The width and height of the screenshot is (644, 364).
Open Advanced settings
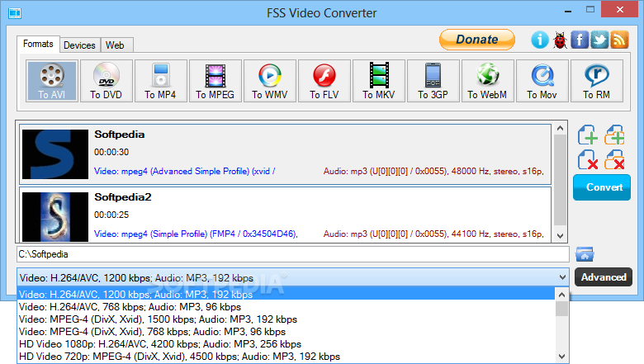(604, 277)
